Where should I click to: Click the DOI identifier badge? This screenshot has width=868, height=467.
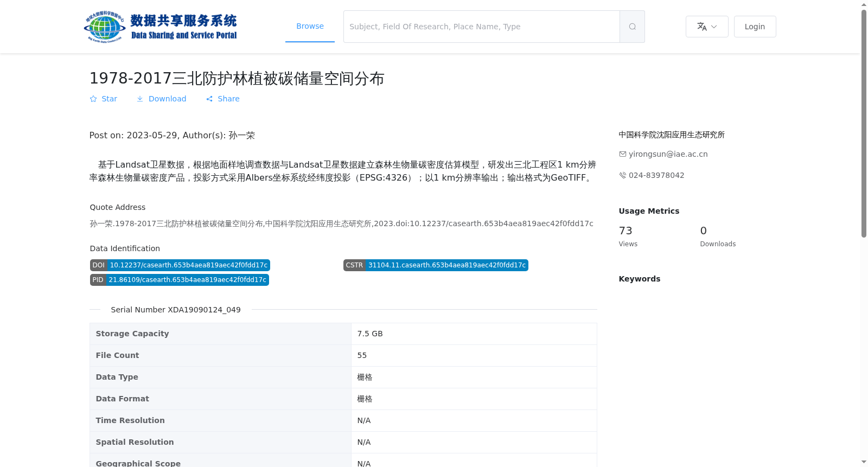click(180, 265)
